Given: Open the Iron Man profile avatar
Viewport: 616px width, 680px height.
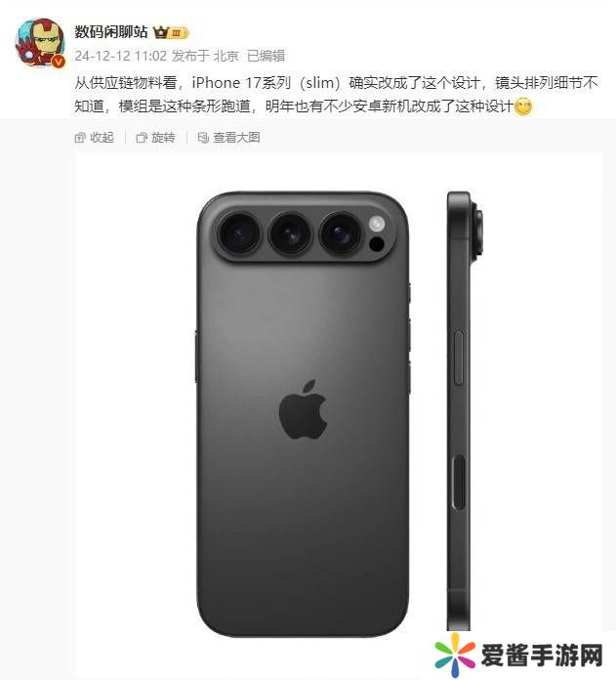Looking at the screenshot, I should [x=40, y=43].
